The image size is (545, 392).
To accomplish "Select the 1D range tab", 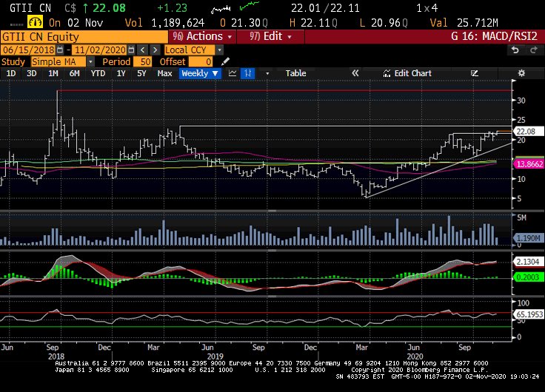I will click(11, 73).
